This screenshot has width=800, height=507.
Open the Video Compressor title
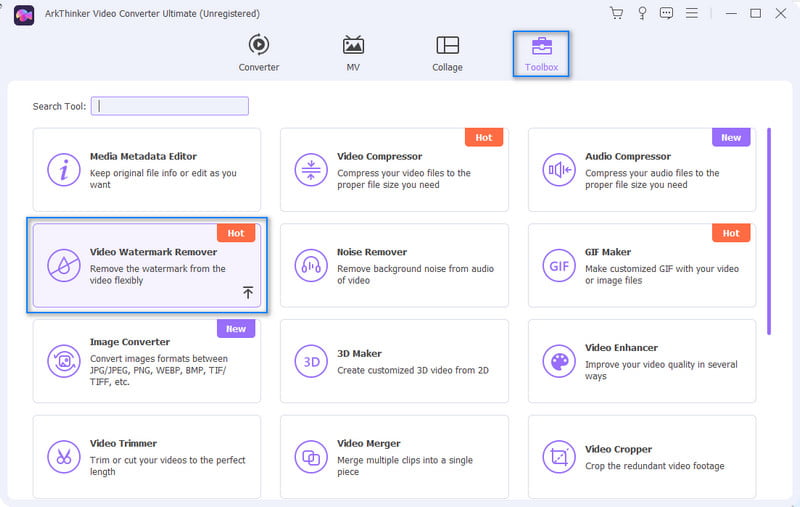point(379,156)
